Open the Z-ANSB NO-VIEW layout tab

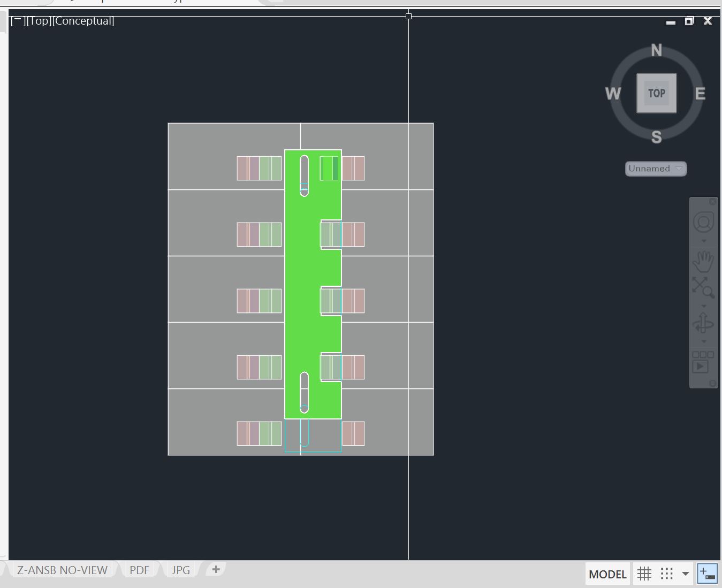tap(62, 570)
